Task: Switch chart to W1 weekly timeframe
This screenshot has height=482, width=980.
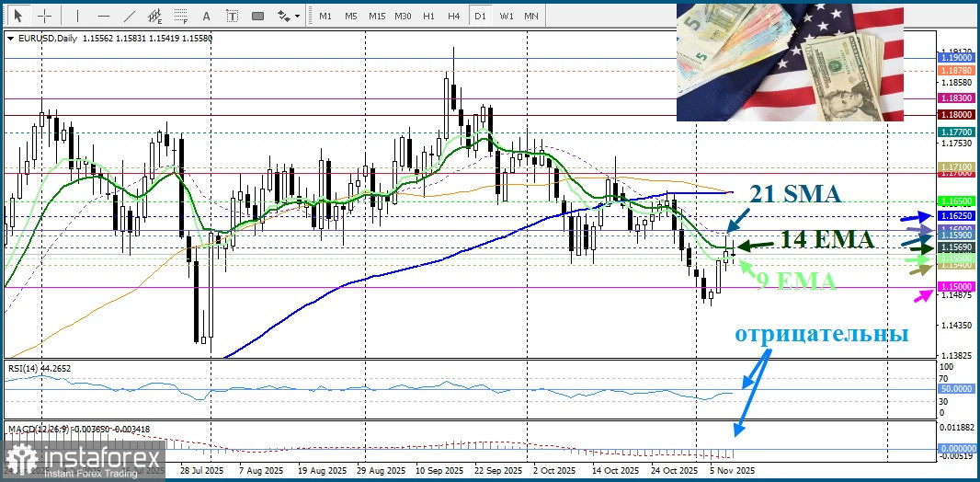Action: click(507, 16)
